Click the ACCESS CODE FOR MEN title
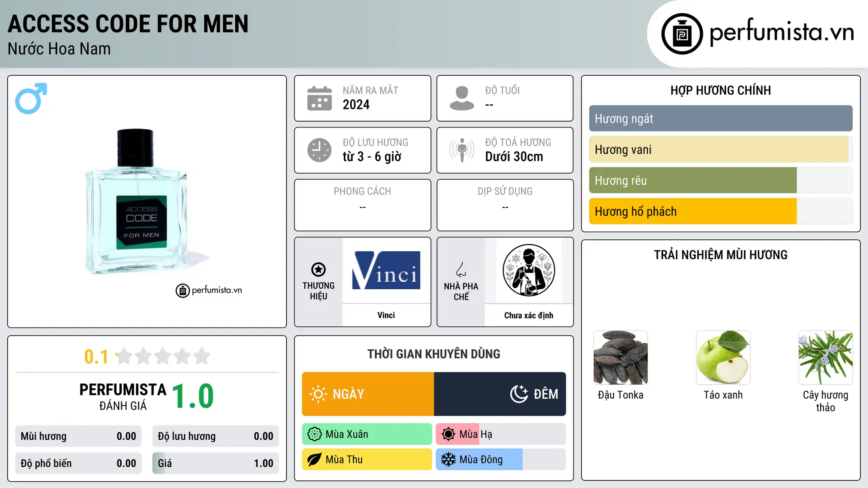The height and width of the screenshot is (488, 868). (x=128, y=24)
